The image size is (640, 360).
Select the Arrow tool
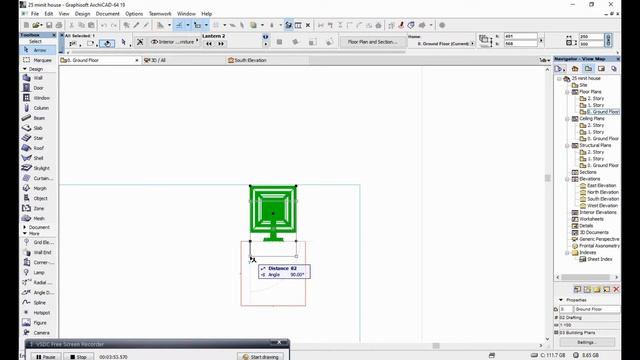38,50
